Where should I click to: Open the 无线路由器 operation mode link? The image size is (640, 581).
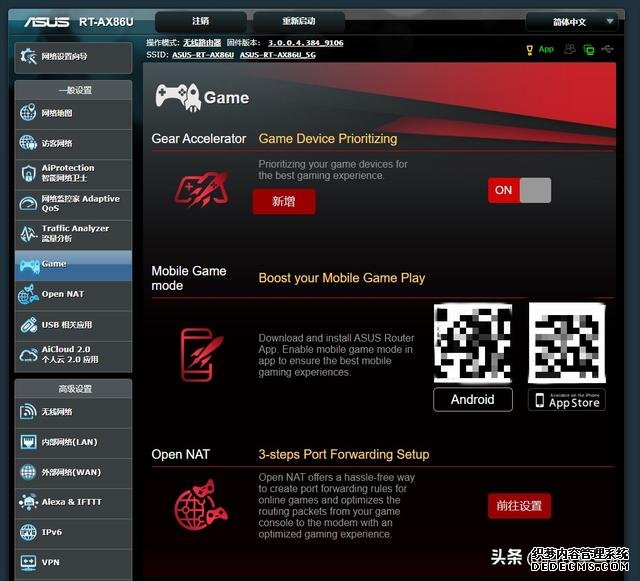pyautogui.click(x=202, y=43)
